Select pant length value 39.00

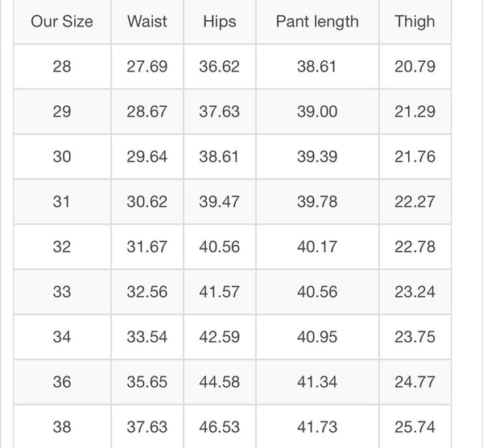317,112
